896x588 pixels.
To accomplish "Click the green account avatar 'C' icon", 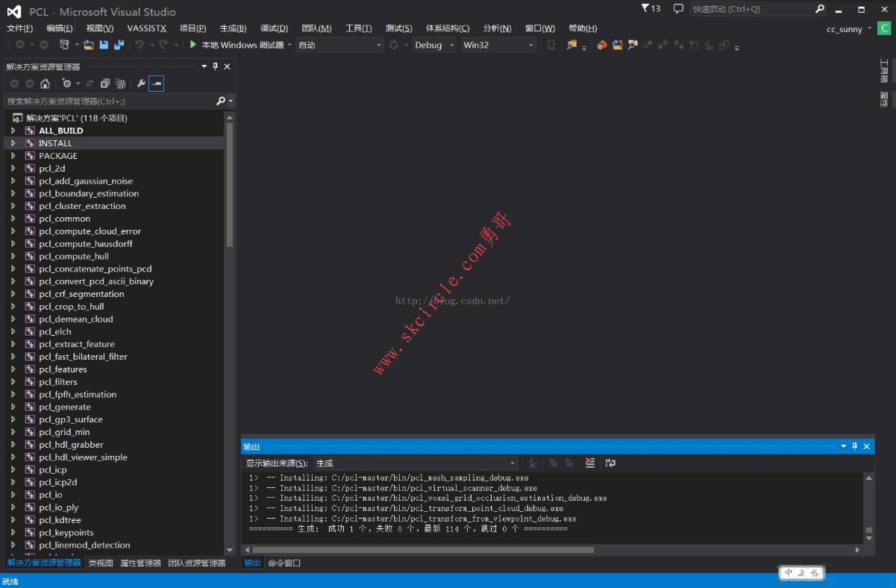I will 884,28.
